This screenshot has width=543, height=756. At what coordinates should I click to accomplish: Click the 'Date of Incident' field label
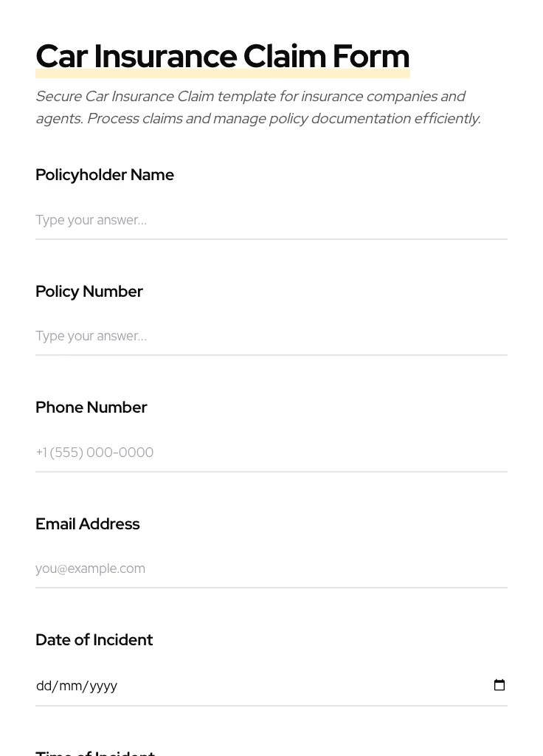click(94, 640)
